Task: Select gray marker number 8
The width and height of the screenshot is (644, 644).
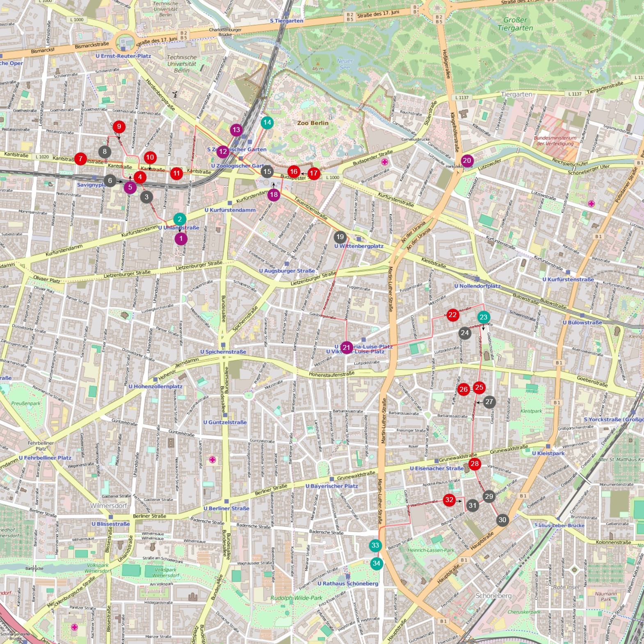Action: click(x=105, y=152)
